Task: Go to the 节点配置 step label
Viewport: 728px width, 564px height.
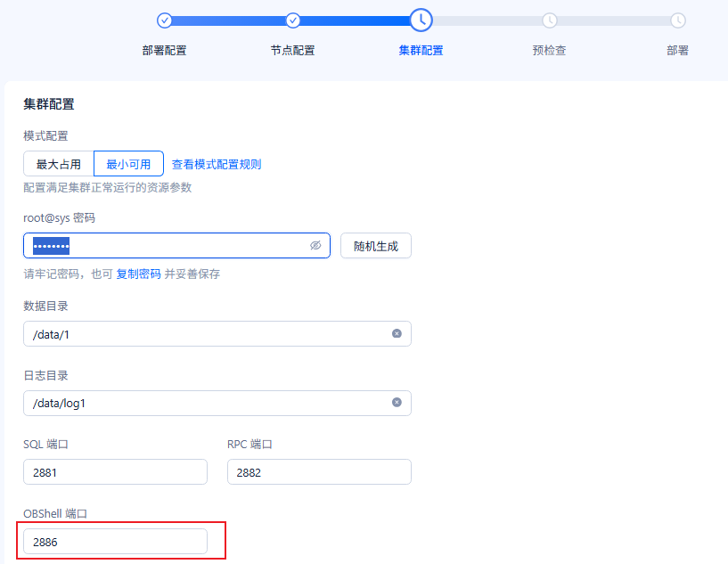Action: tap(292, 50)
